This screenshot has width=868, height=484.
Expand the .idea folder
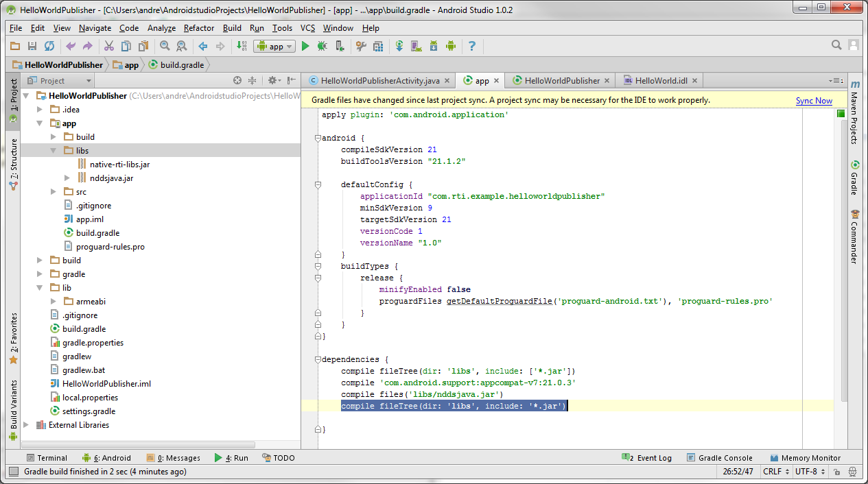[40, 110]
